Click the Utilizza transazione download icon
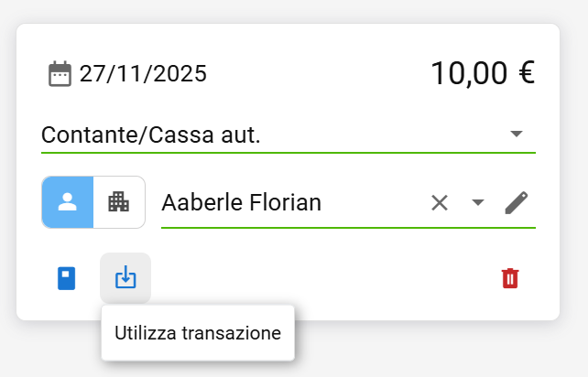Viewport: 588px width, 377px height. (x=125, y=278)
